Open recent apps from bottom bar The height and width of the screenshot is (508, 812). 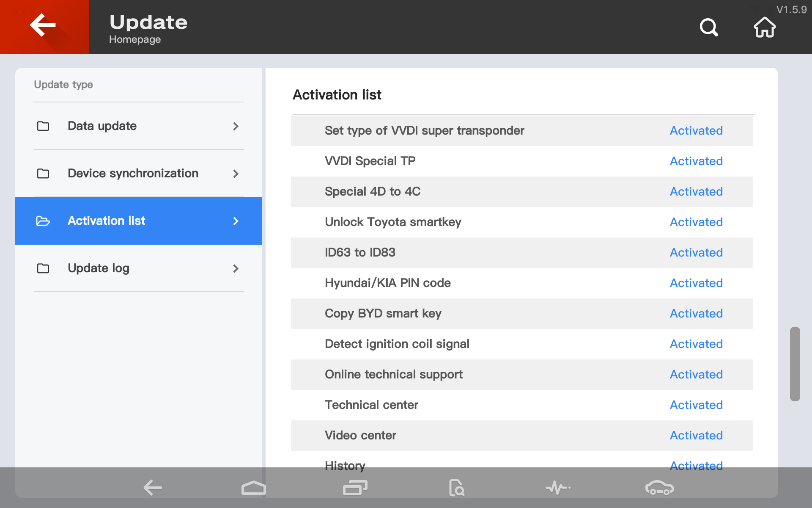pyautogui.click(x=355, y=488)
